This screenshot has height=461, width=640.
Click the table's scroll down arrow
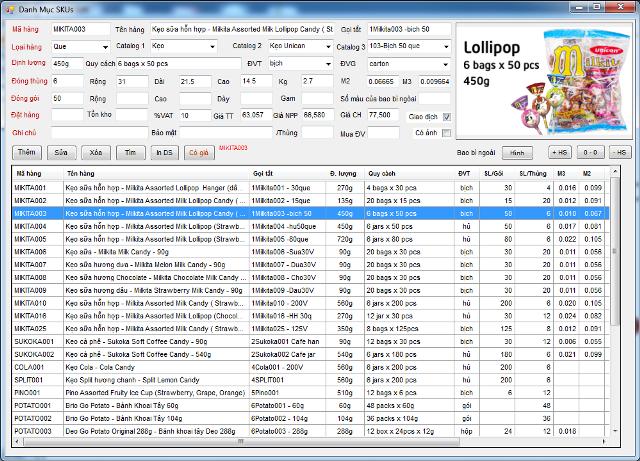click(615, 431)
